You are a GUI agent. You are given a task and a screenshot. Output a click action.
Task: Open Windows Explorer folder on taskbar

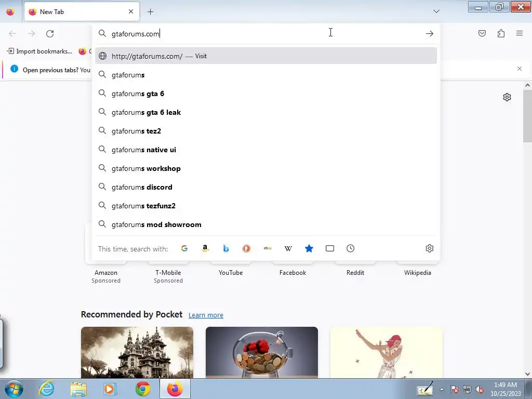[x=78, y=389]
